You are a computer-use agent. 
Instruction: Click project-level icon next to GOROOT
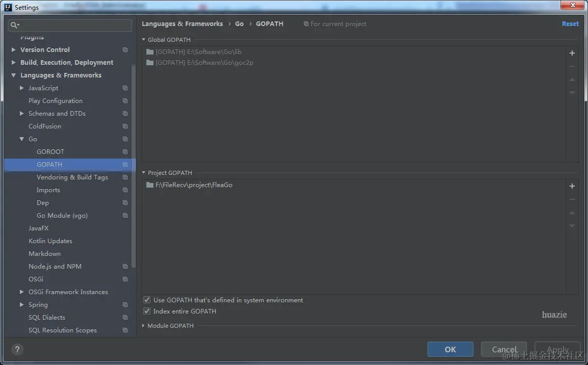coord(125,152)
